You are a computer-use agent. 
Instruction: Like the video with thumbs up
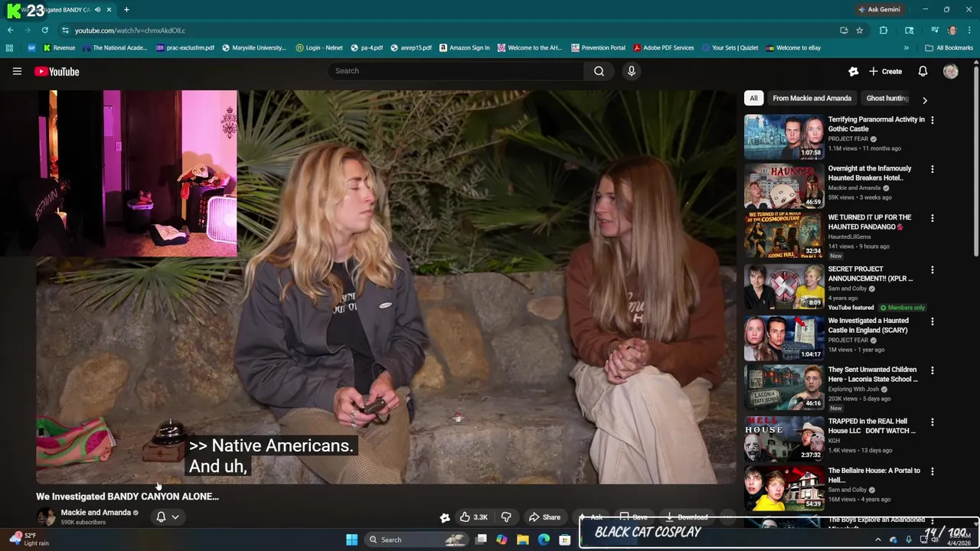(x=473, y=517)
